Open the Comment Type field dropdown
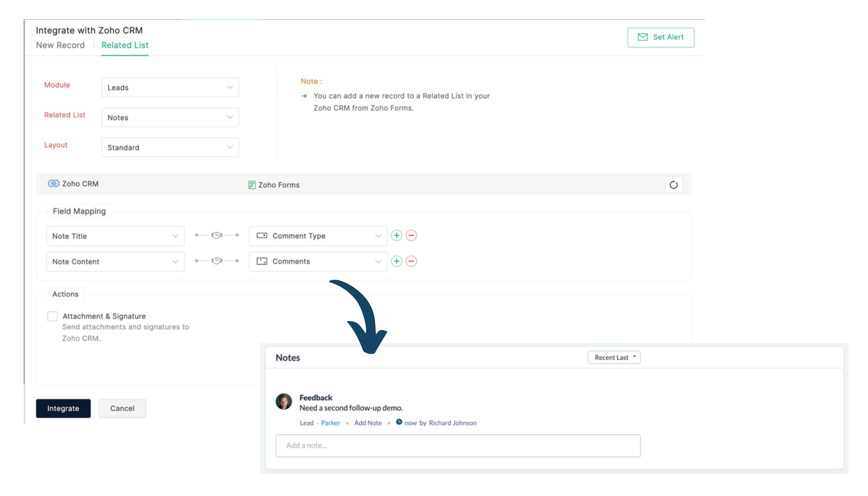868x496 pixels. click(318, 236)
